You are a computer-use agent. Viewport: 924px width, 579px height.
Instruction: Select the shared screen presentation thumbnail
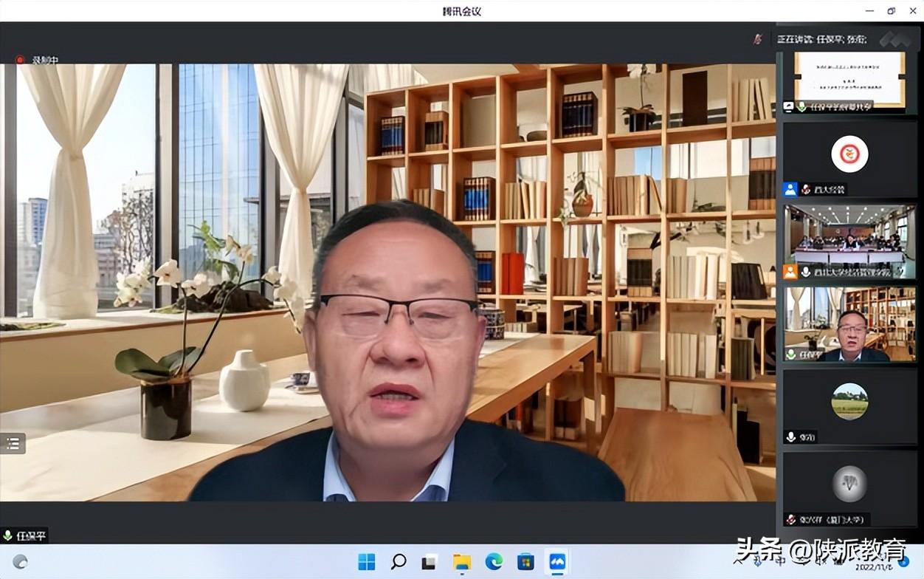point(849,78)
